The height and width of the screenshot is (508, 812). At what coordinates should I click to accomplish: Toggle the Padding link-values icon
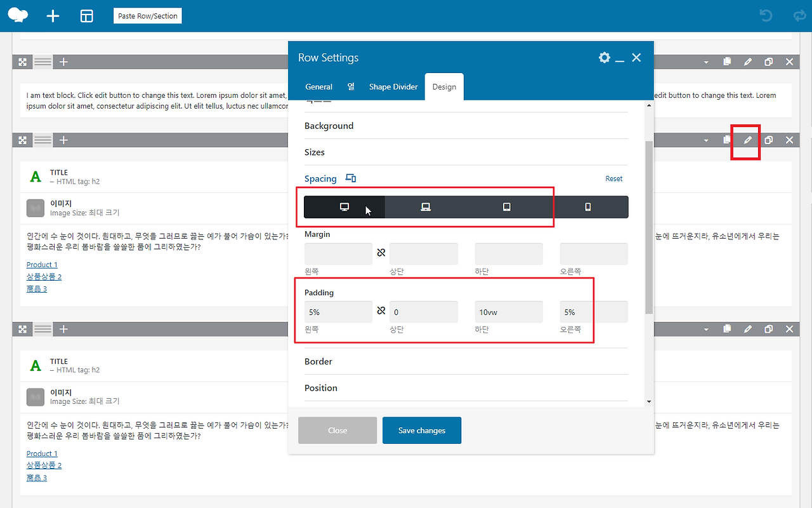[381, 311]
